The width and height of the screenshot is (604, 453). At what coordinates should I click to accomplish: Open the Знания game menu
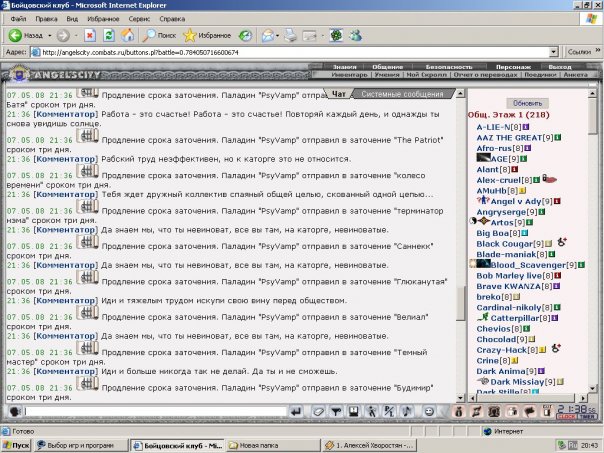344,67
